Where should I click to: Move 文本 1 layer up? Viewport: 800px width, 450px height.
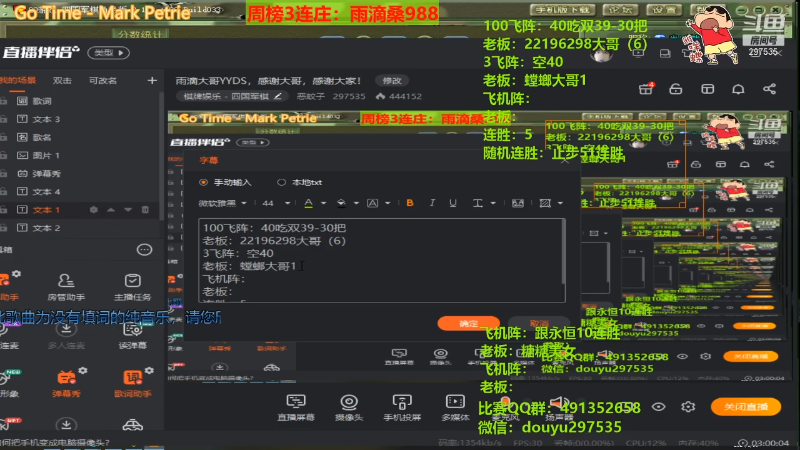pyautogui.click(x=111, y=210)
